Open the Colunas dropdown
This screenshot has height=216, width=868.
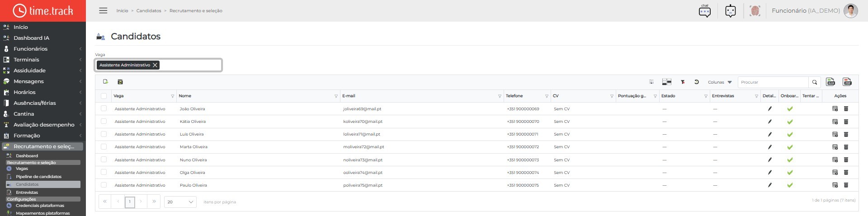point(720,82)
